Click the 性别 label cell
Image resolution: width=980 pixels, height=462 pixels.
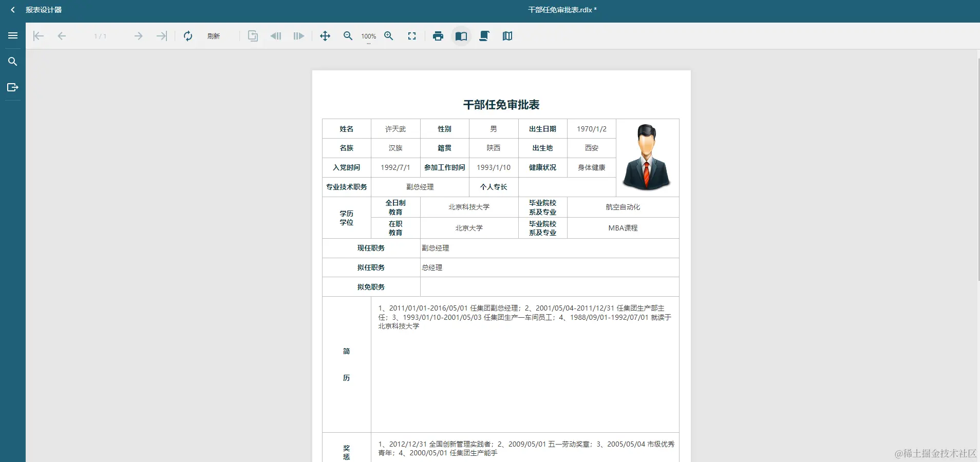[445, 129]
